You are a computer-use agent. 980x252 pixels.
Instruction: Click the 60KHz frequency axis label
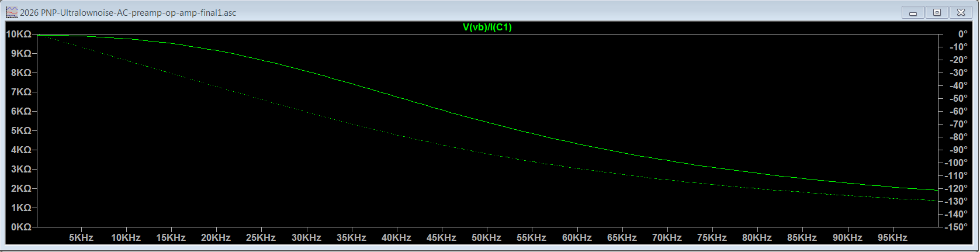577,238
